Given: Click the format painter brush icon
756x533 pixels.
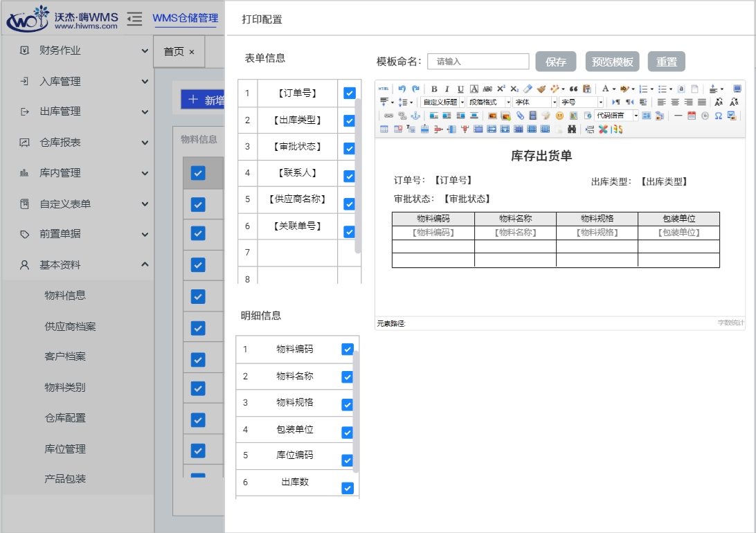Looking at the screenshot, I should 541,89.
